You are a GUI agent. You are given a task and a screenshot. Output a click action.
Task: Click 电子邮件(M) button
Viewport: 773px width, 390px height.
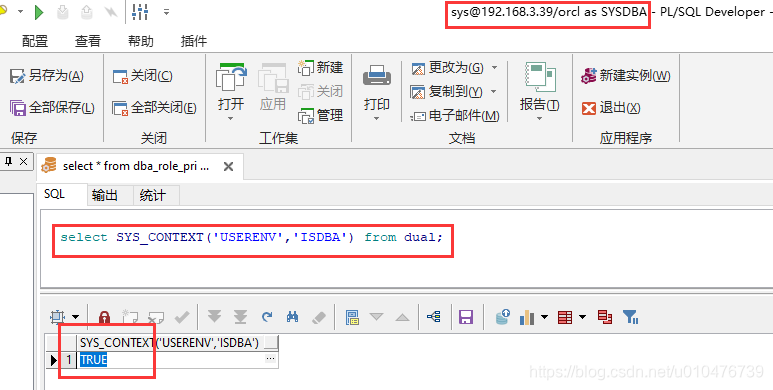coord(455,116)
